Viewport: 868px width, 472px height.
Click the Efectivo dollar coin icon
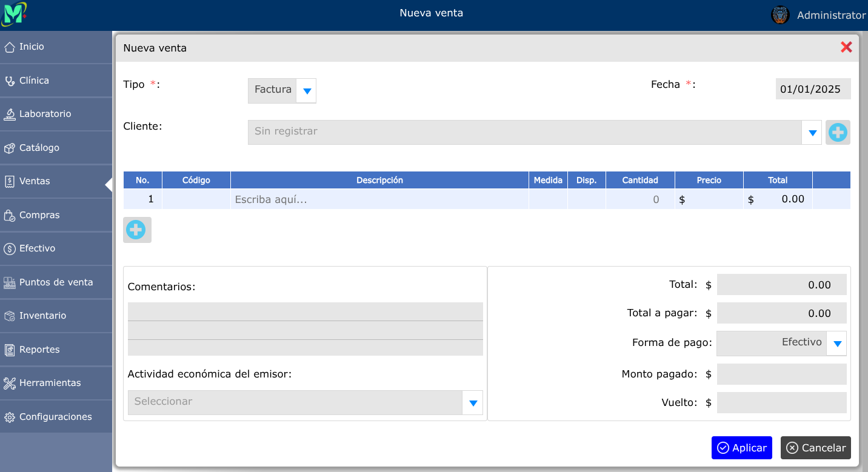point(9,248)
